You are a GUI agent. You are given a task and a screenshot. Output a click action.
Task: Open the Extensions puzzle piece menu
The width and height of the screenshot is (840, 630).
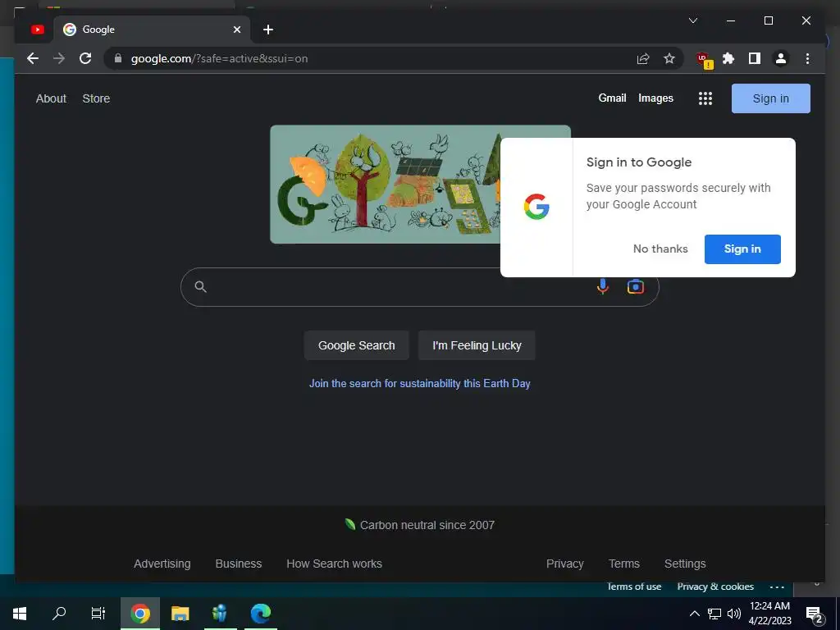(728, 58)
